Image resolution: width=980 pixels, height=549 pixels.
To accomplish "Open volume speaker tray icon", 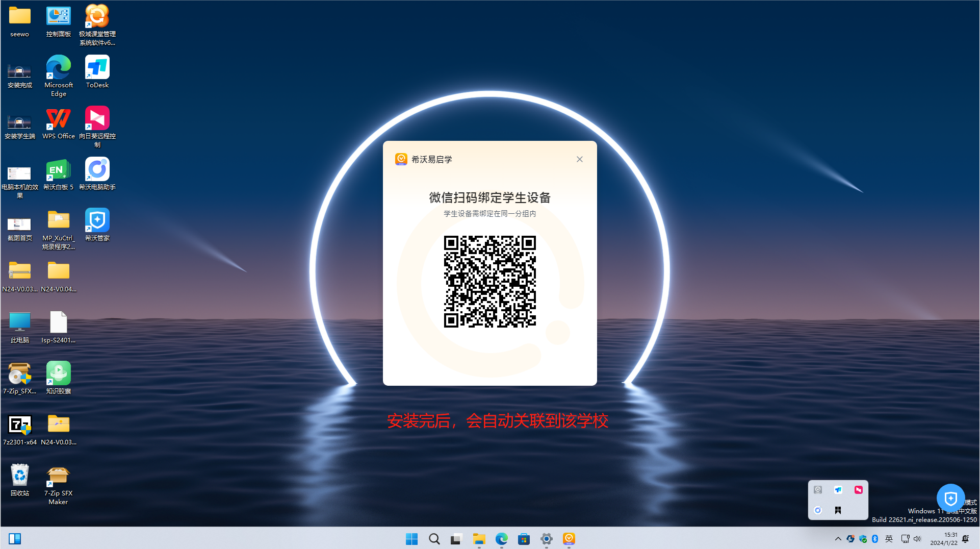I will coord(917,539).
